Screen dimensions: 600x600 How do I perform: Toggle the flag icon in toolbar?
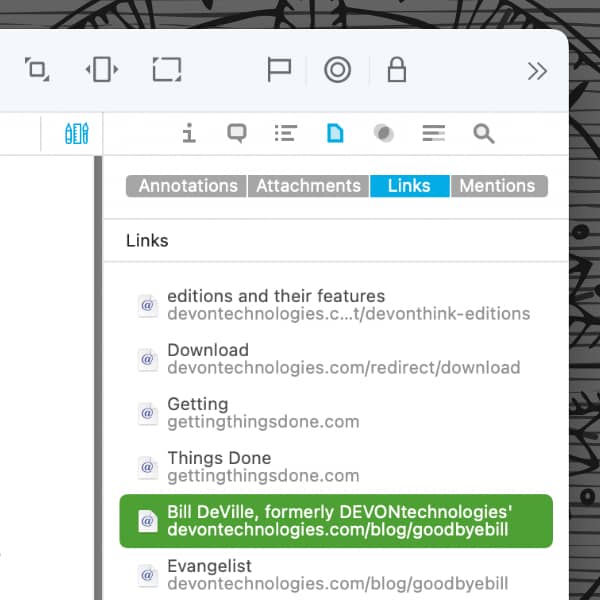click(x=279, y=70)
